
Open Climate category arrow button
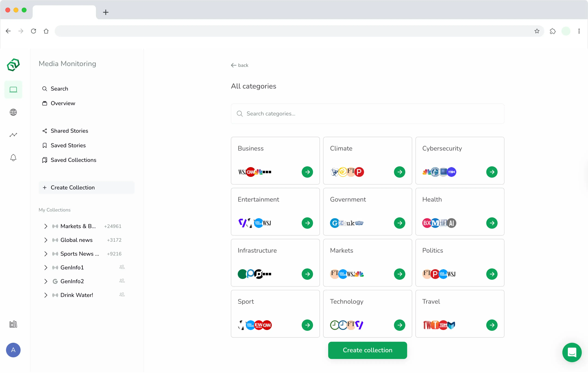[x=399, y=172]
